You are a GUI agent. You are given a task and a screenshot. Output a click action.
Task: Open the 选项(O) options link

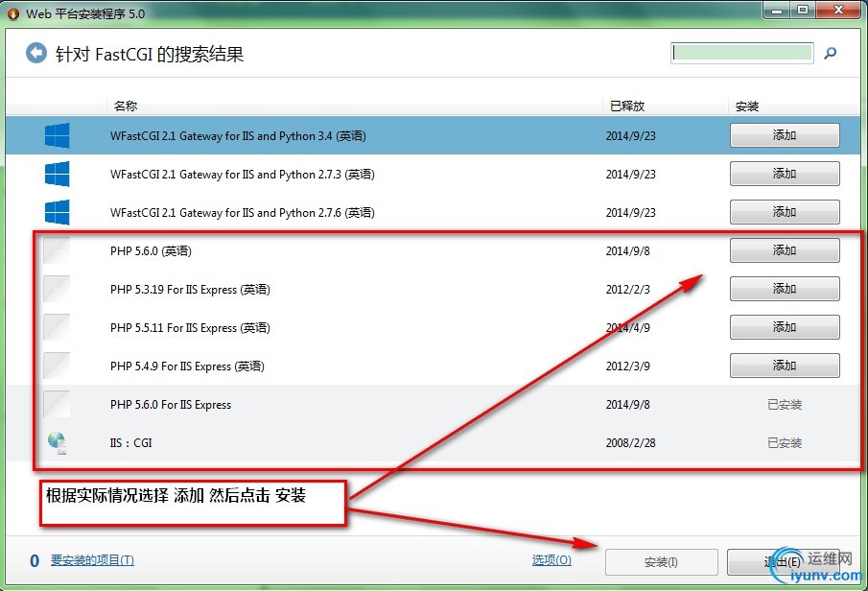pyautogui.click(x=551, y=560)
